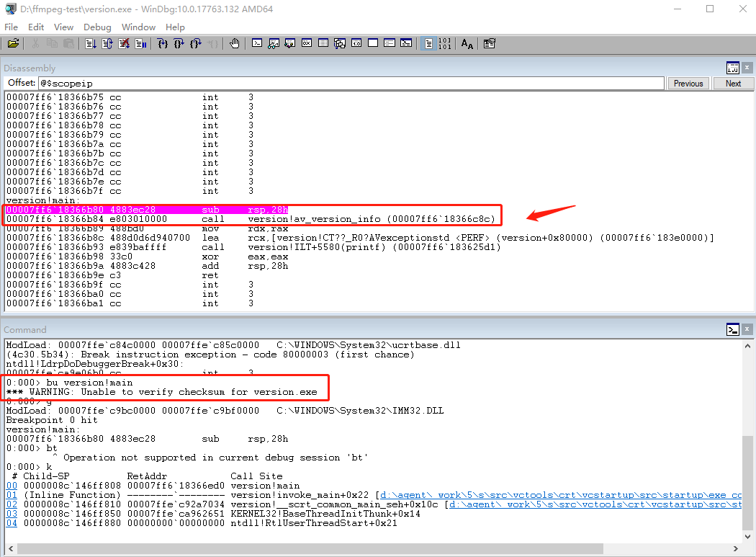Open the Debug menu
Image resolution: width=756 pixels, height=557 pixels.
pyautogui.click(x=97, y=27)
